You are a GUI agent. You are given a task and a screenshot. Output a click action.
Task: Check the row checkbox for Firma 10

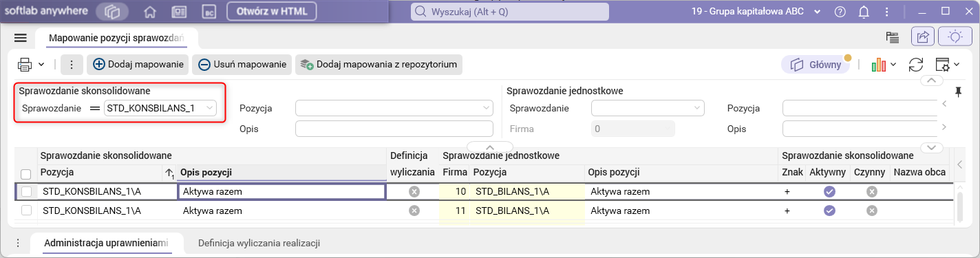[x=27, y=192]
